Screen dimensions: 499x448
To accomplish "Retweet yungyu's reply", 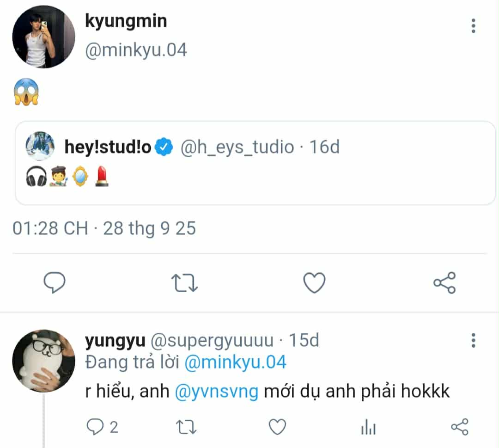I will [x=187, y=427].
